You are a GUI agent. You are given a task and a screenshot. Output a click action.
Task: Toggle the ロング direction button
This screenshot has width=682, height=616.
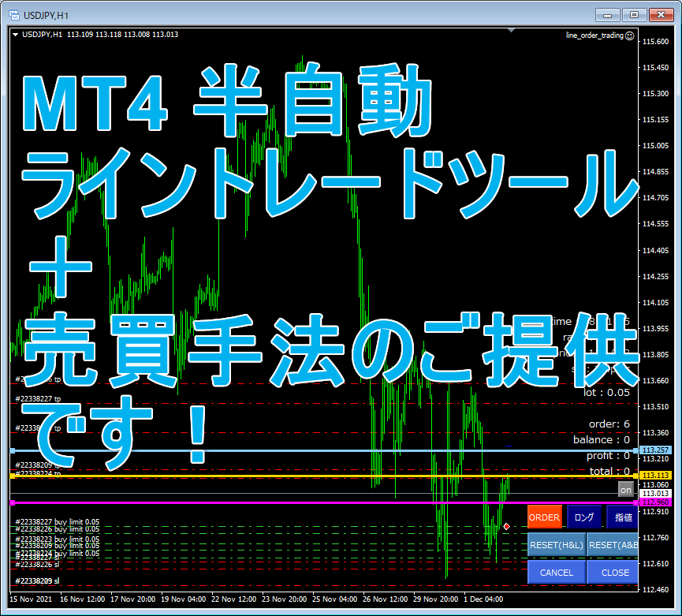pyautogui.click(x=583, y=517)
